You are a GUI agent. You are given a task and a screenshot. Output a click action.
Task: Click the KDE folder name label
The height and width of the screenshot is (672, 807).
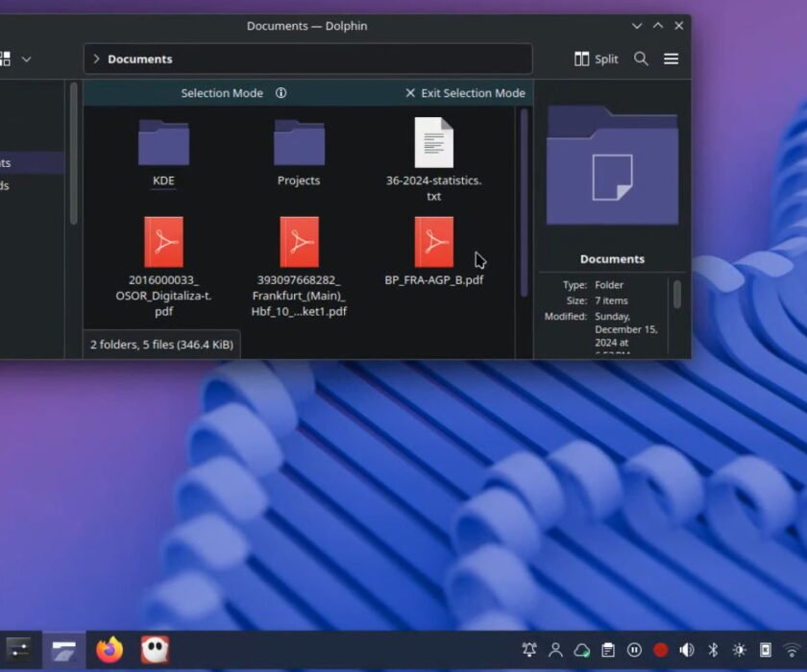coord(163,180)
